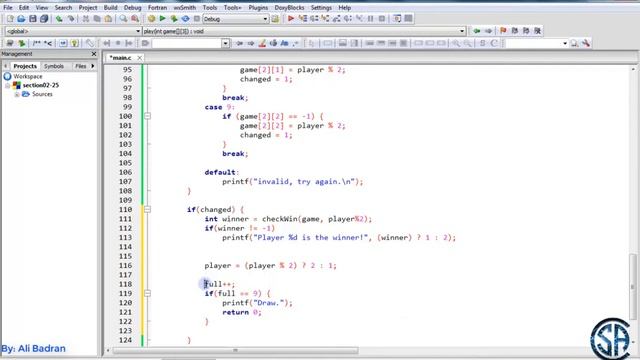The width and height of the screenshot is (640, 360).
Task: Click the 'full++;' text on line 118
Action: [x=220, y=284]
